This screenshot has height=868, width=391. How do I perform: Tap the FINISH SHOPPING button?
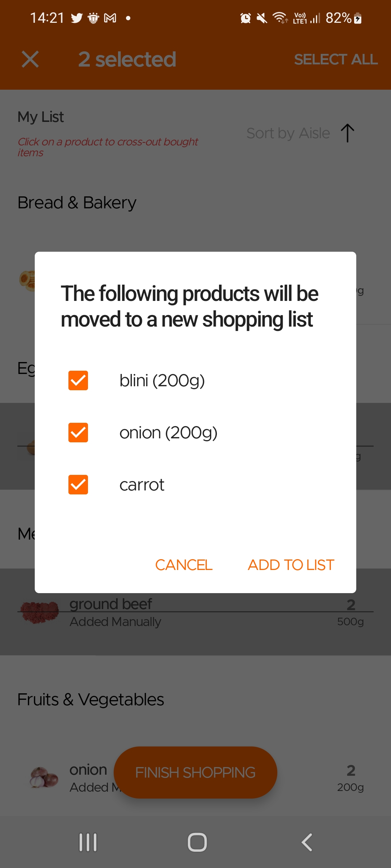point(195,773)
